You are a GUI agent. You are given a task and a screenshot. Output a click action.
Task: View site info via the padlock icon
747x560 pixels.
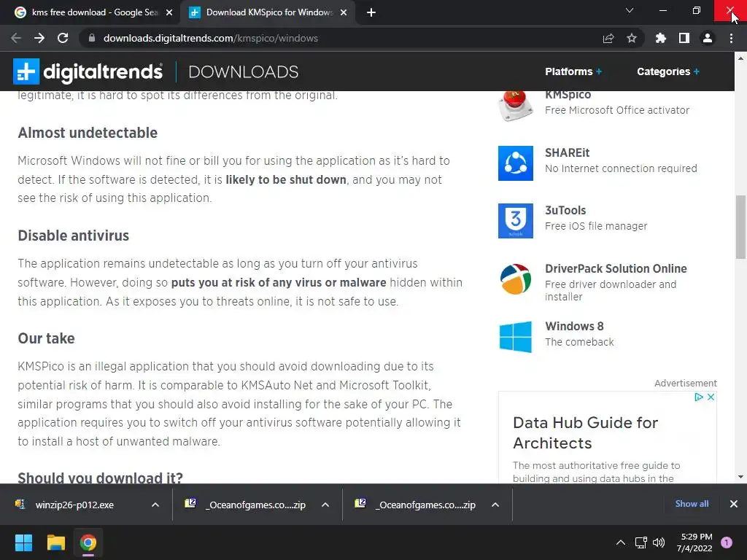[x=92, y=38]
